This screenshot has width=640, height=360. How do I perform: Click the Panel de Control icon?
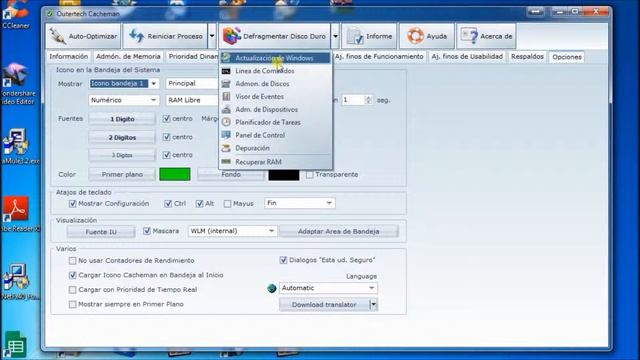pyautogui.click(x=226, y=135)
